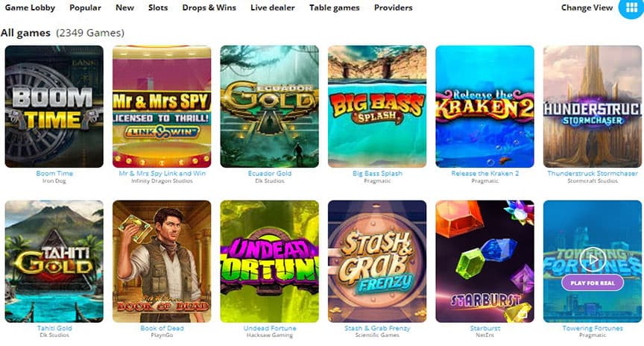This screenshot has height=346, width=644.
Task: Go to Drops & Wins tab
Action: [209, 7]
